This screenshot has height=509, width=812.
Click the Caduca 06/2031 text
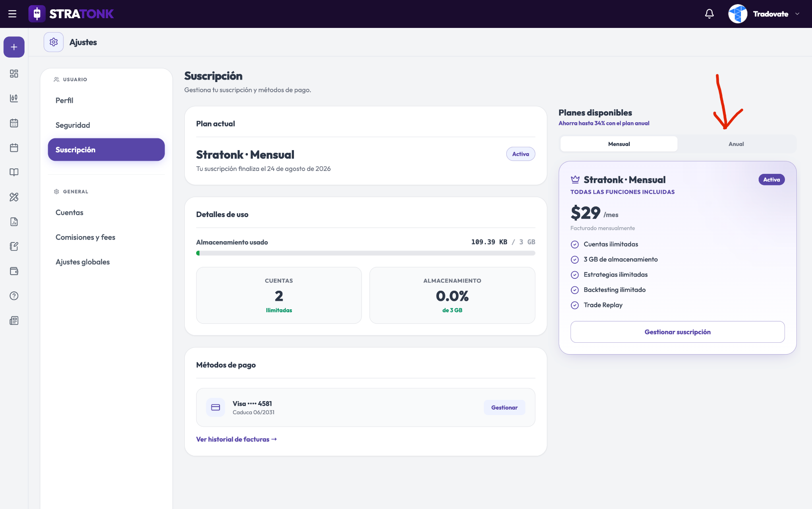tap(253, 413)
